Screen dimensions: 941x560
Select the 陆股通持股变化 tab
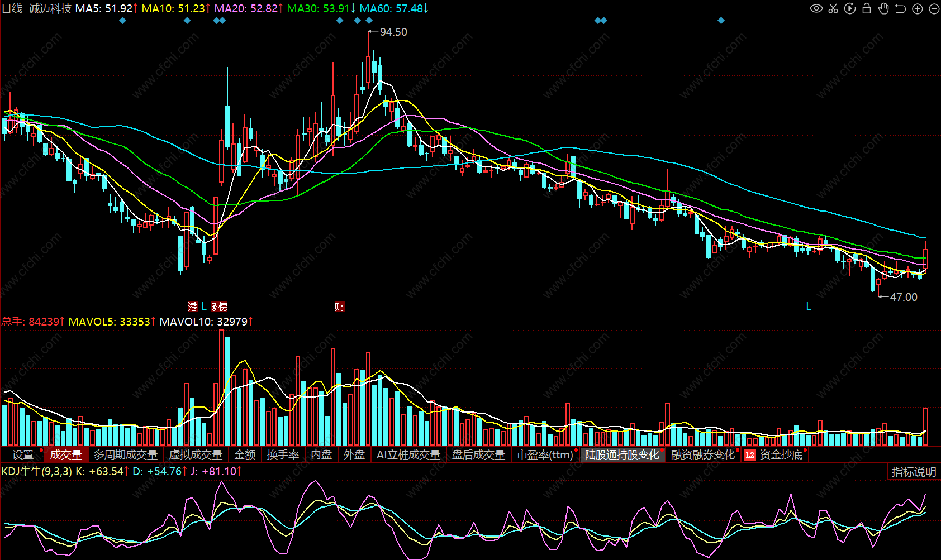[x=622, y=455]
